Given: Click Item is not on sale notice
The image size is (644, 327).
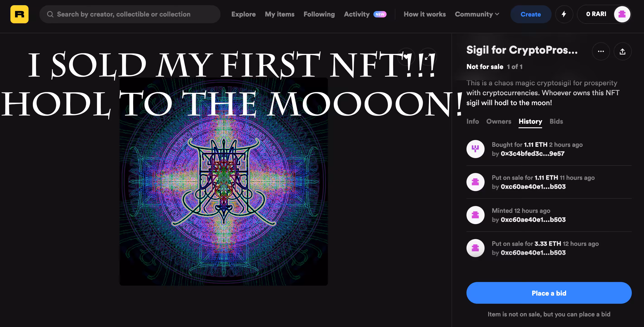Looking at the screenshot, I should point(549,314).
